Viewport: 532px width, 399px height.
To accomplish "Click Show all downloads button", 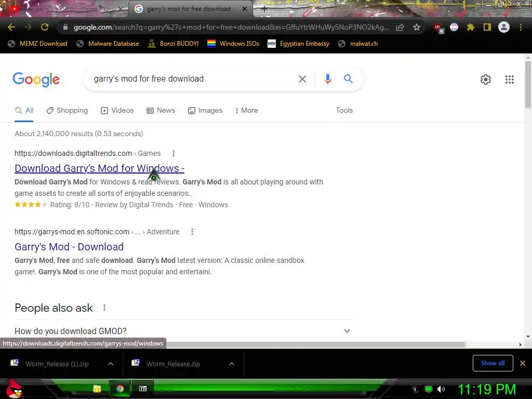I will pos(493,363).
